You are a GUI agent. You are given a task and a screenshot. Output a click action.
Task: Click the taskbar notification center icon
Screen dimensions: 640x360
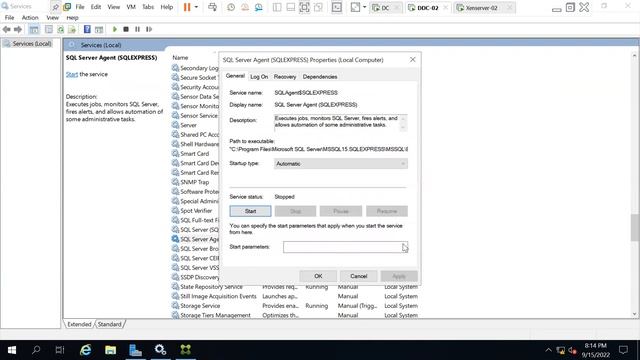click(x=623, y=350)
